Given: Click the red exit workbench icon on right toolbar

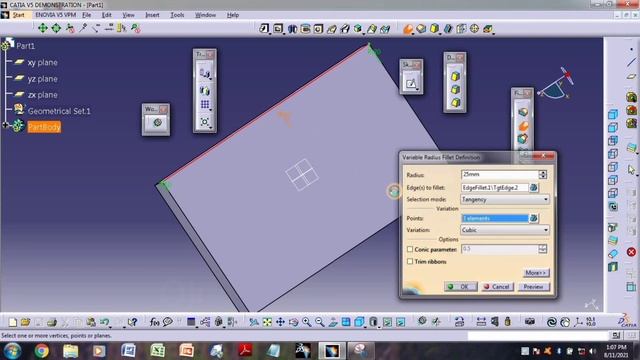Looking at the screenshot, I should pyautogui.click(x=631, y=252).
